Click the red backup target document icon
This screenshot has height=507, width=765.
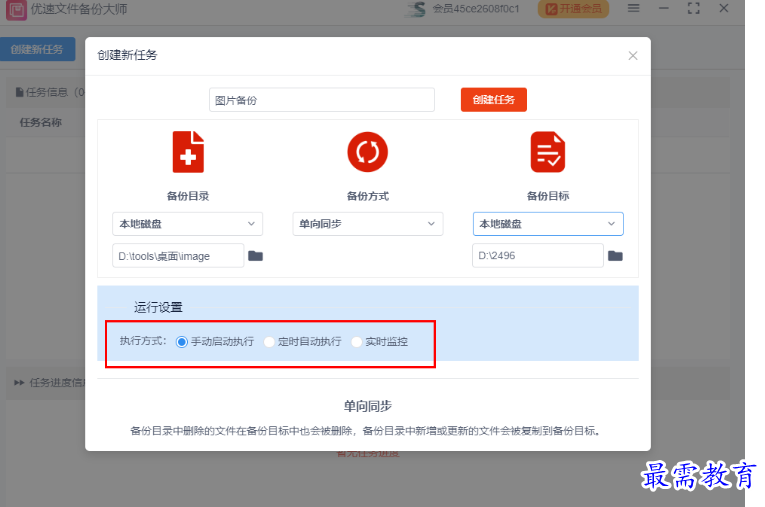coord(547,152)
